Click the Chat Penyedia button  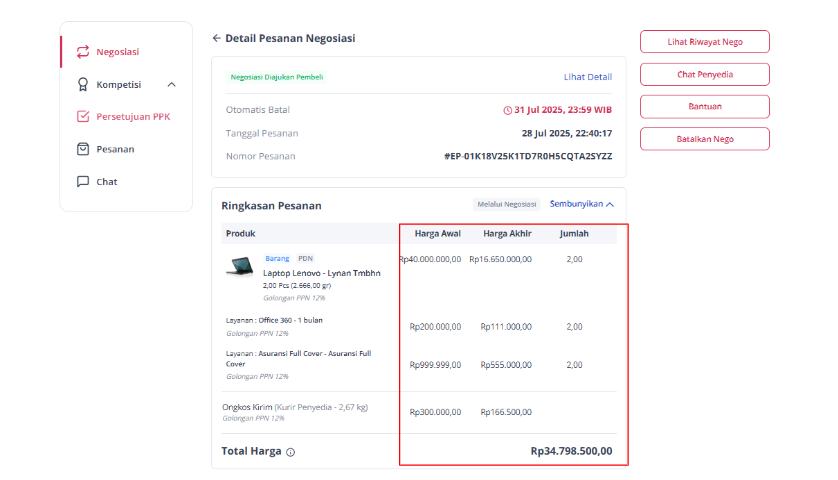[x=705, y=74]
